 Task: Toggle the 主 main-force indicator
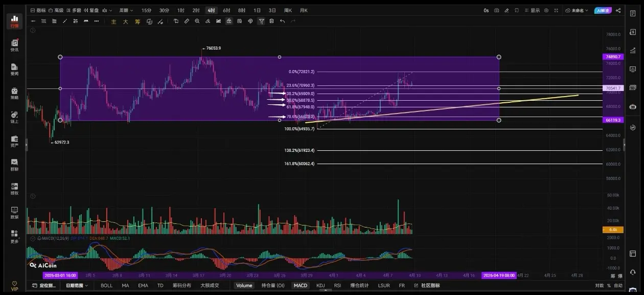pyautogui.click(x=113, y=21)
